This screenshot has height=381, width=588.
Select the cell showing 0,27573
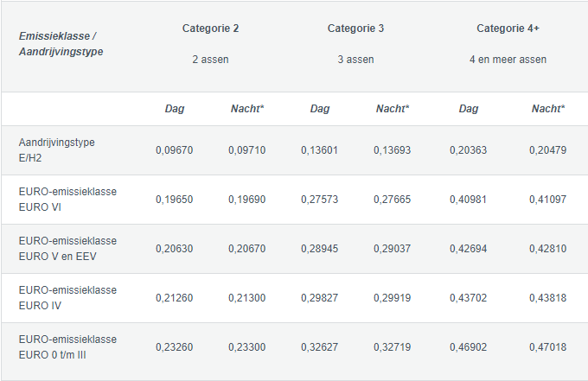coord(319,200)
